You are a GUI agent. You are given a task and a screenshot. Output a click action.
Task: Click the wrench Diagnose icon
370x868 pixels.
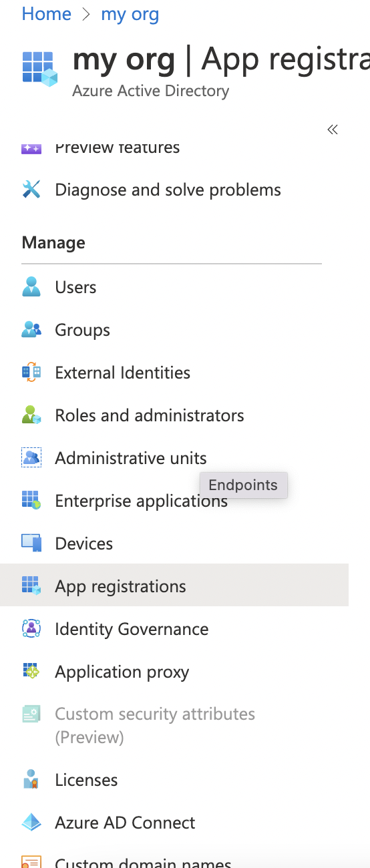(31, 190)
